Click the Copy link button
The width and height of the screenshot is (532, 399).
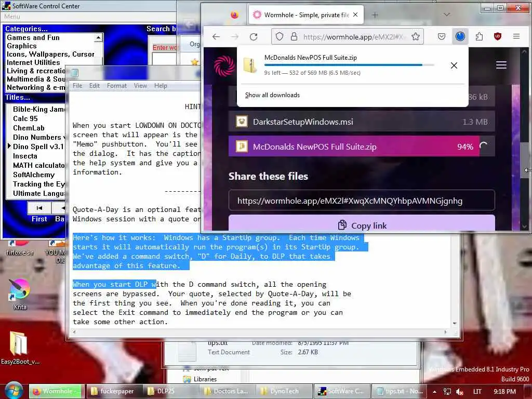pyautogui.click(x=362, y=223)
